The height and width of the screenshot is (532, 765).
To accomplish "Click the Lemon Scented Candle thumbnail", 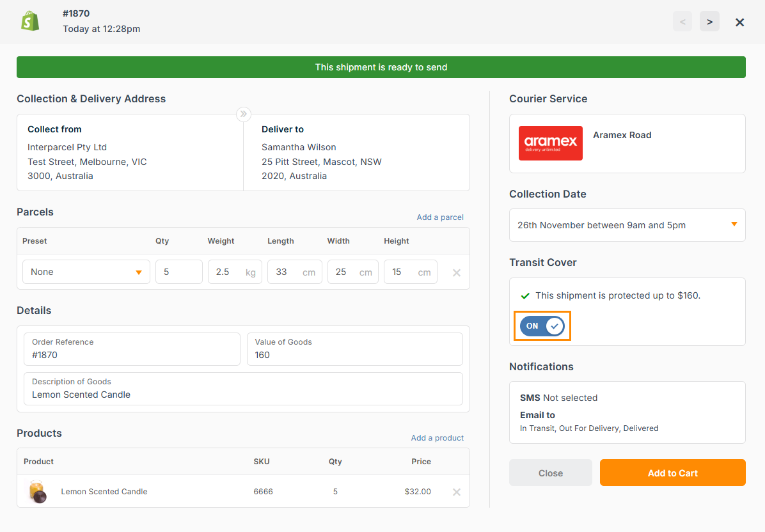I will click(37, 492).
